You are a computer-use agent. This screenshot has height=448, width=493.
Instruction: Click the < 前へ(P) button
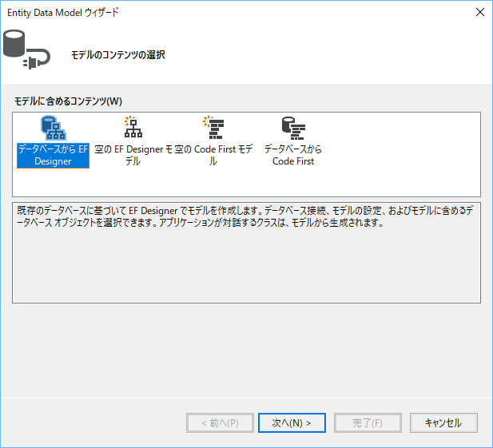[x=220, y=422]
